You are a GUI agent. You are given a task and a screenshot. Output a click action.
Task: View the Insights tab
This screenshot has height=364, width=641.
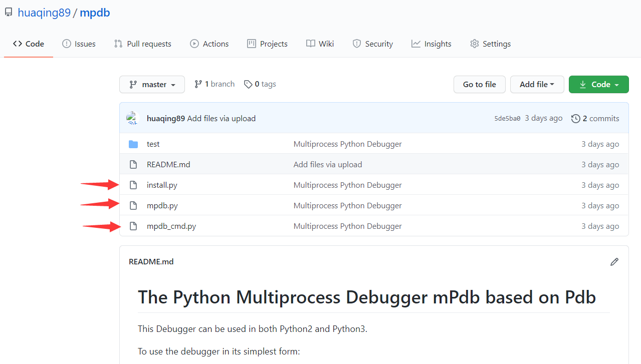(431, 44)
